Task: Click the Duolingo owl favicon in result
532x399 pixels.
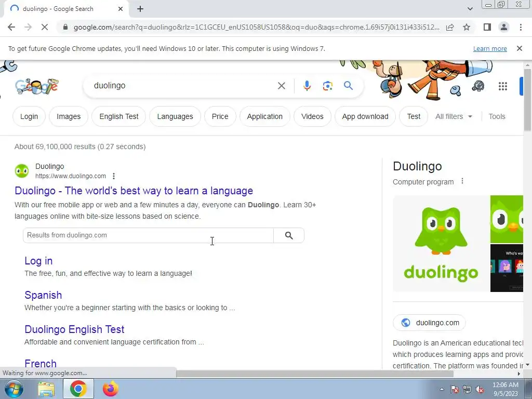Action: coord(22,170)
